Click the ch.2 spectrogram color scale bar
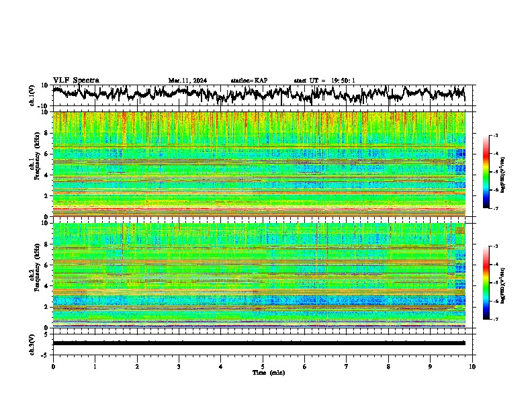532x411 pixels. click(486, 283)
